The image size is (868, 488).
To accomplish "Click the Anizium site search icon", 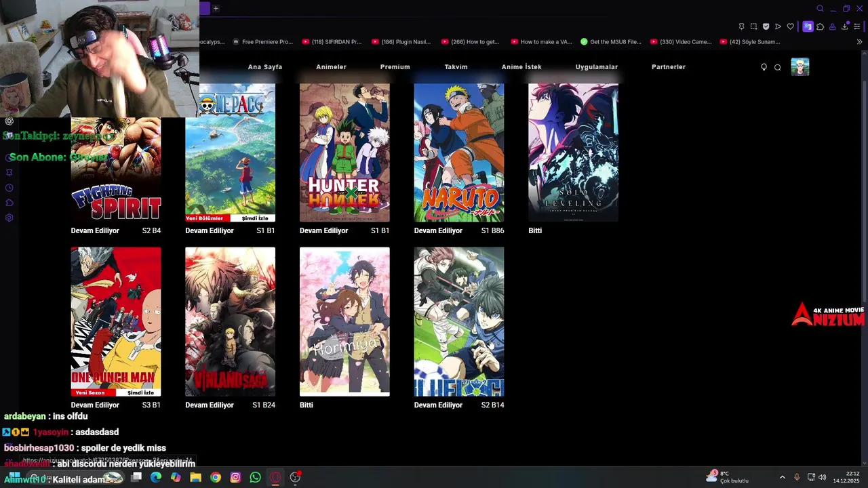I will click(x=778, y=67).
